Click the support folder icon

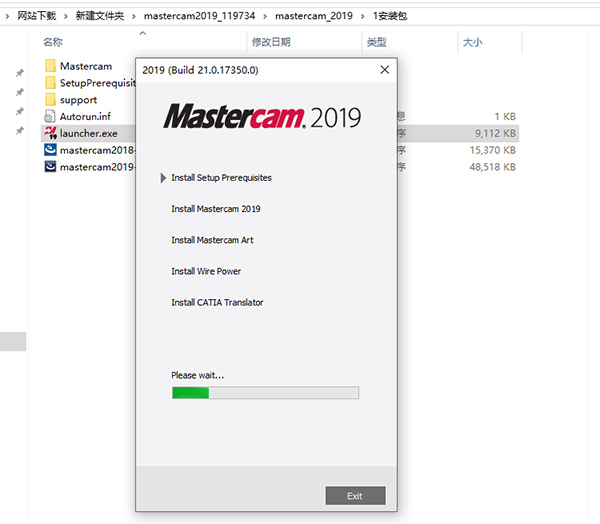coord(50,100)
